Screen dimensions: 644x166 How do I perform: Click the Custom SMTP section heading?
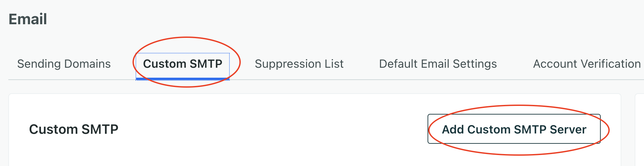pos(74,129)
